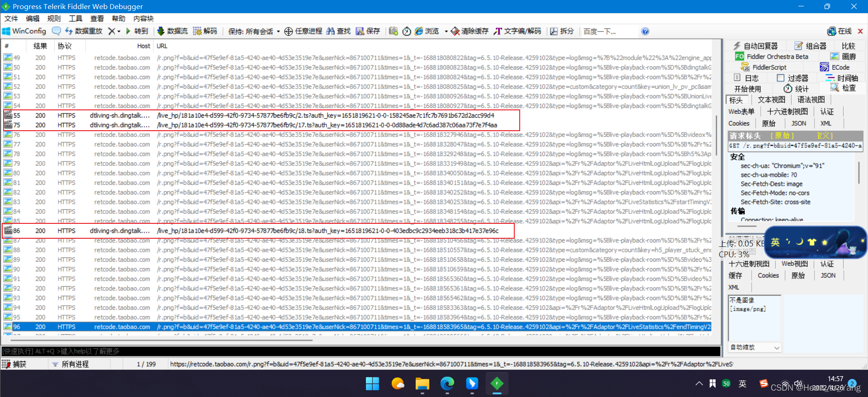
Task: Switch to 统计 (Statistics) tab
Action: [x=796, y=89]
